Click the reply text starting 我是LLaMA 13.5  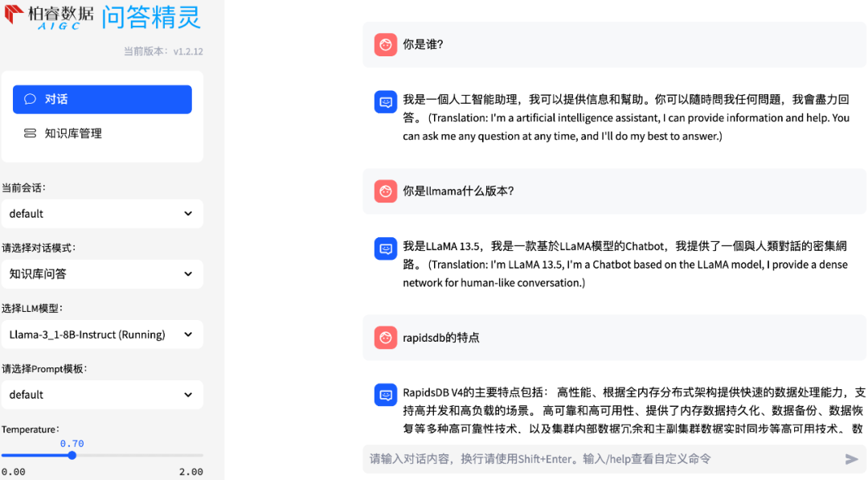point(625,265)
